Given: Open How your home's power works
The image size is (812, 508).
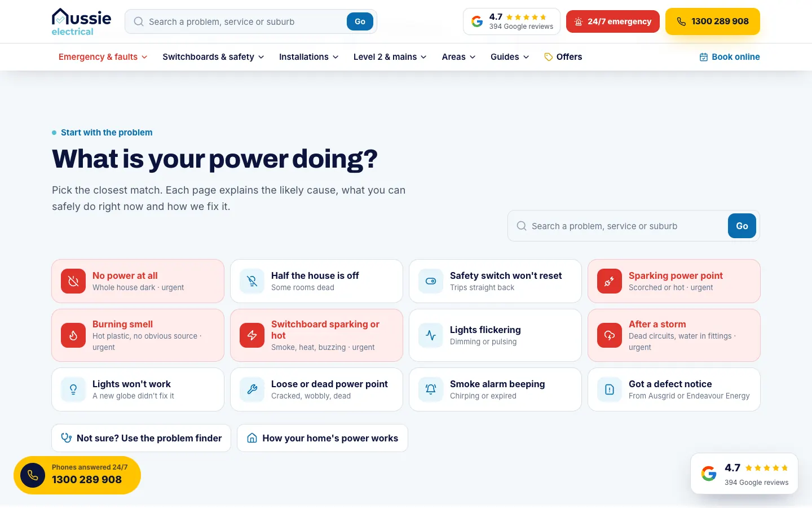Looking at the screenshot, I should coord(323,438).
